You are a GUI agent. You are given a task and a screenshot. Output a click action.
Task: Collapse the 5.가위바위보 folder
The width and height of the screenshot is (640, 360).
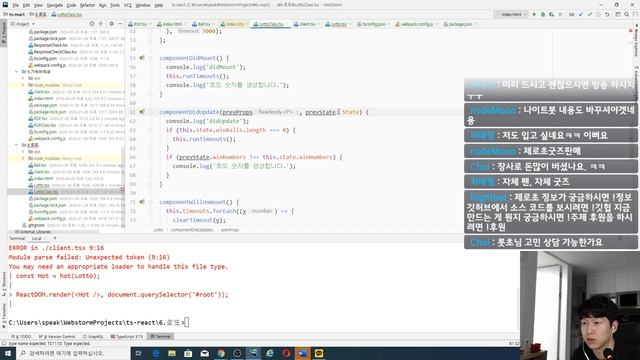click(17, 71)
